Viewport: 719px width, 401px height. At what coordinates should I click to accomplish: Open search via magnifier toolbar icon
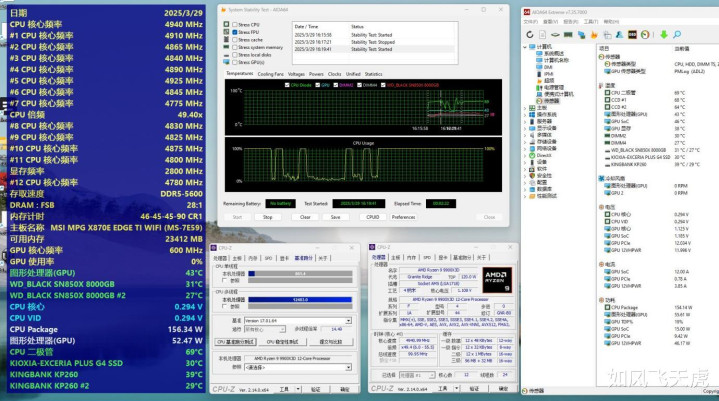pos(677,34)
